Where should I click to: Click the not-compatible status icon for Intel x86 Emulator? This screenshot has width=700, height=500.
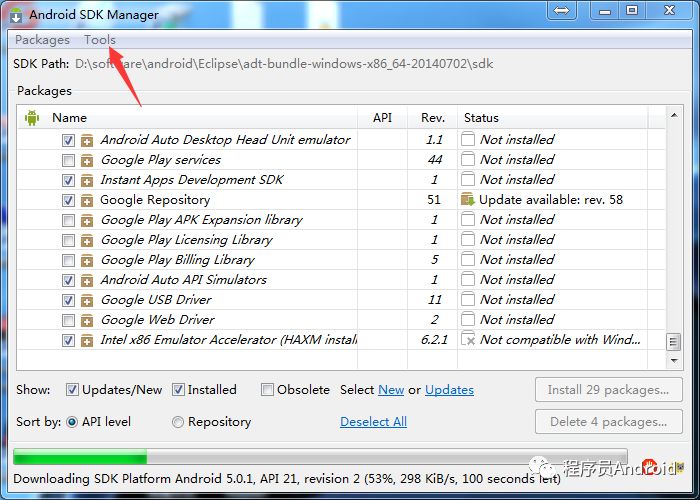[x=468, y=339]
